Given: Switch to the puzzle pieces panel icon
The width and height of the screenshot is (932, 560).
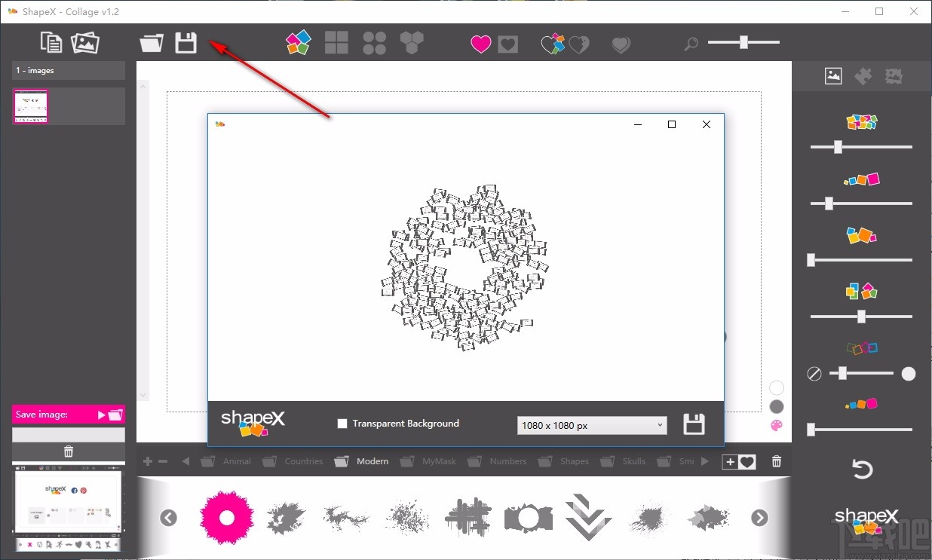Looking at the screenshot, I should tap(863, 75).
